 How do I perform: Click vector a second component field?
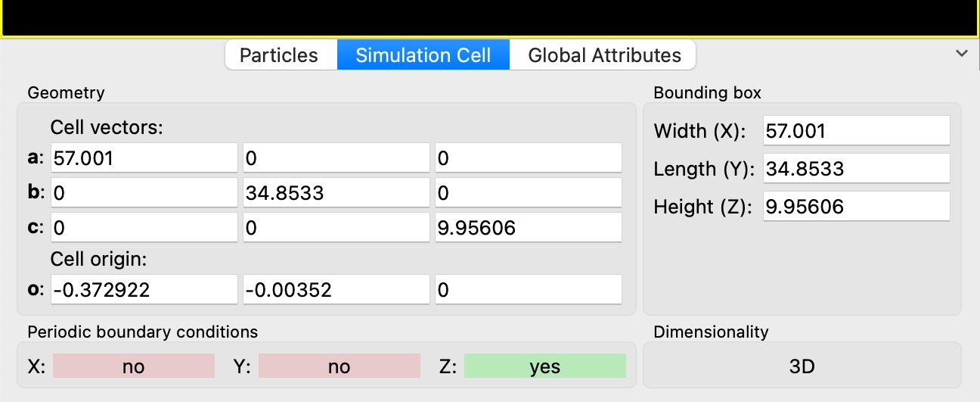[336, 159]
